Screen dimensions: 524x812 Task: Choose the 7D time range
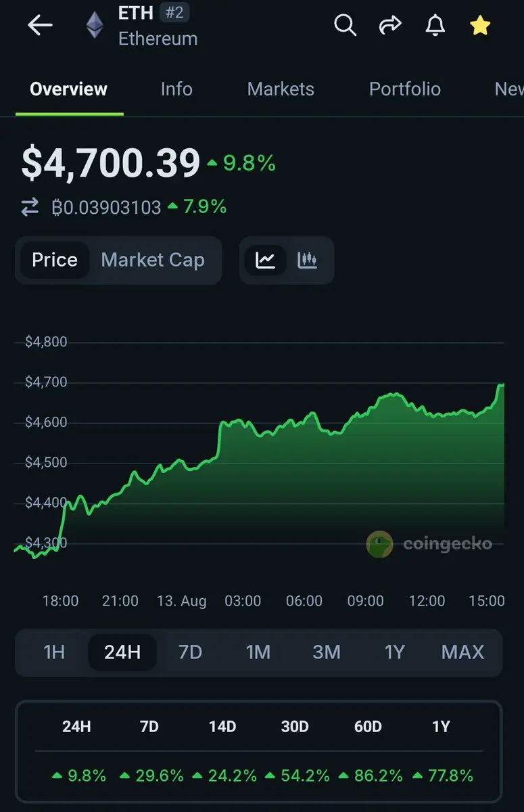coord(190,652)
